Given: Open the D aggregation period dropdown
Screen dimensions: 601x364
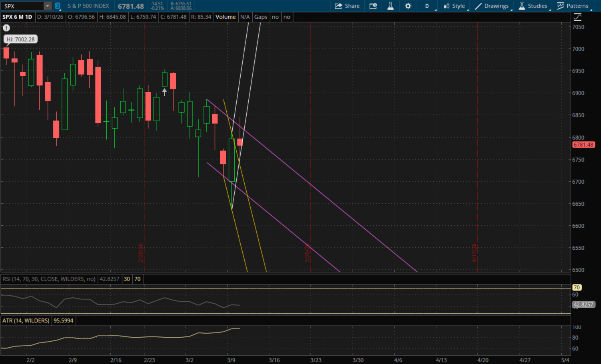Looking at the screenshot, I should point(427,6).
